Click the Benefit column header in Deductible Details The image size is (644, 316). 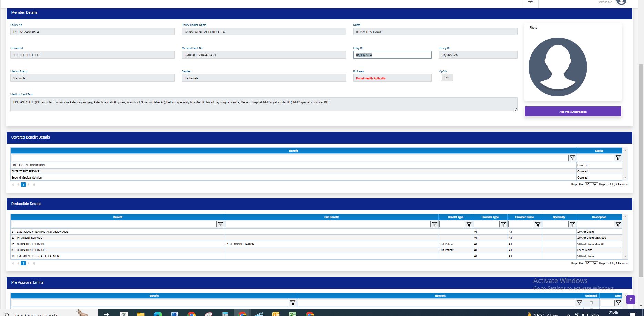(117, 217)
